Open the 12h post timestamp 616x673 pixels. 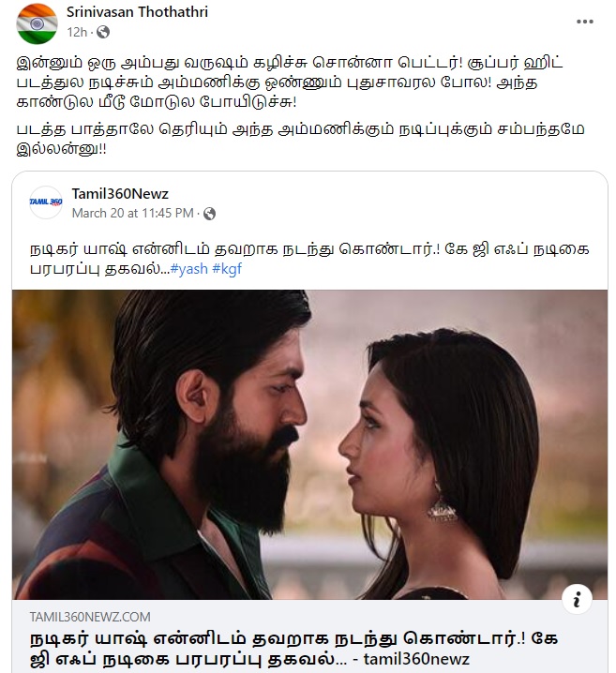(x=77, y=32)
